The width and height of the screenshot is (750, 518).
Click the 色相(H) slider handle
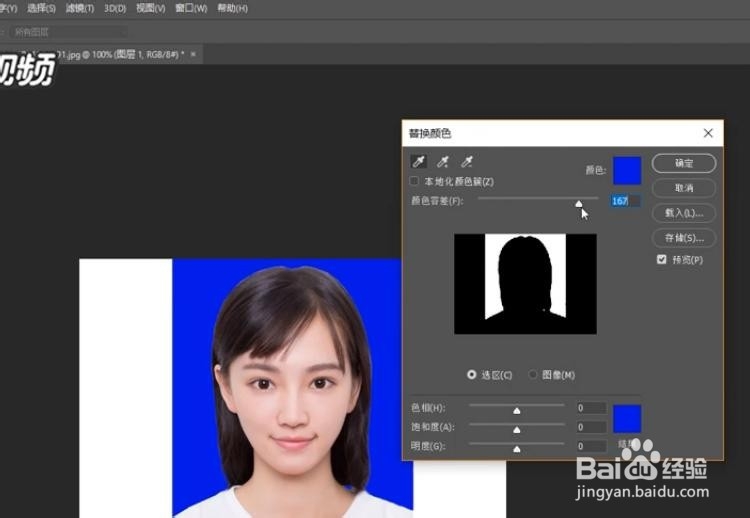click(517, 411)
